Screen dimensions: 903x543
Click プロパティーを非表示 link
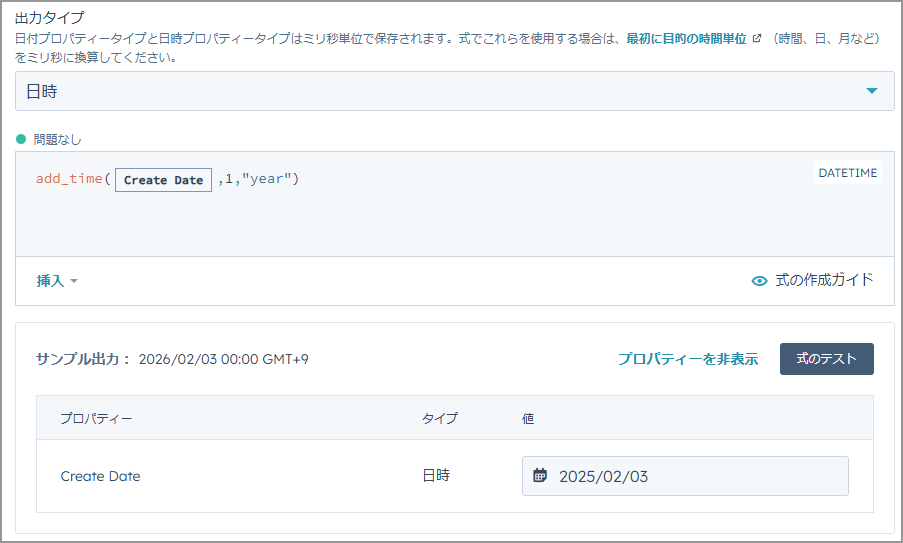pyautogui.click(x=688, y=359)
